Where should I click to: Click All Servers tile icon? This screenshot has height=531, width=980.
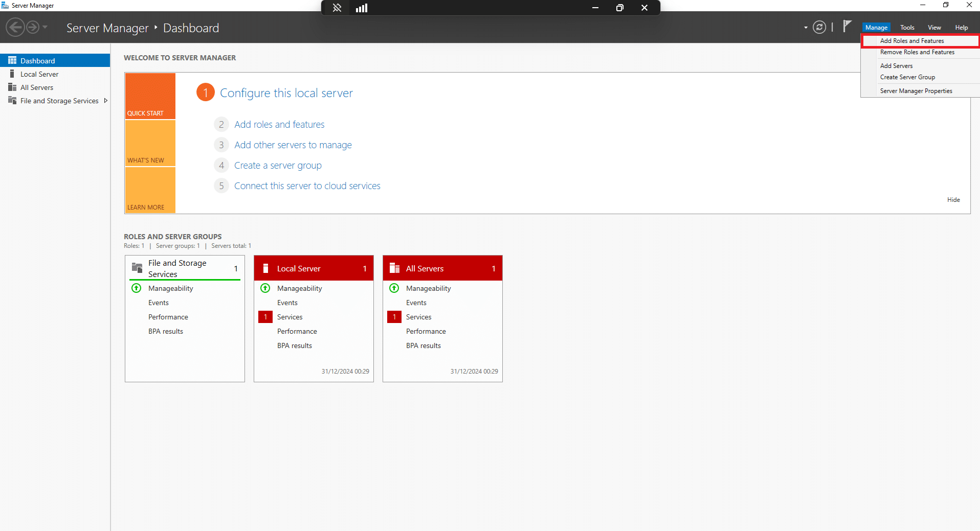point(394,268)
